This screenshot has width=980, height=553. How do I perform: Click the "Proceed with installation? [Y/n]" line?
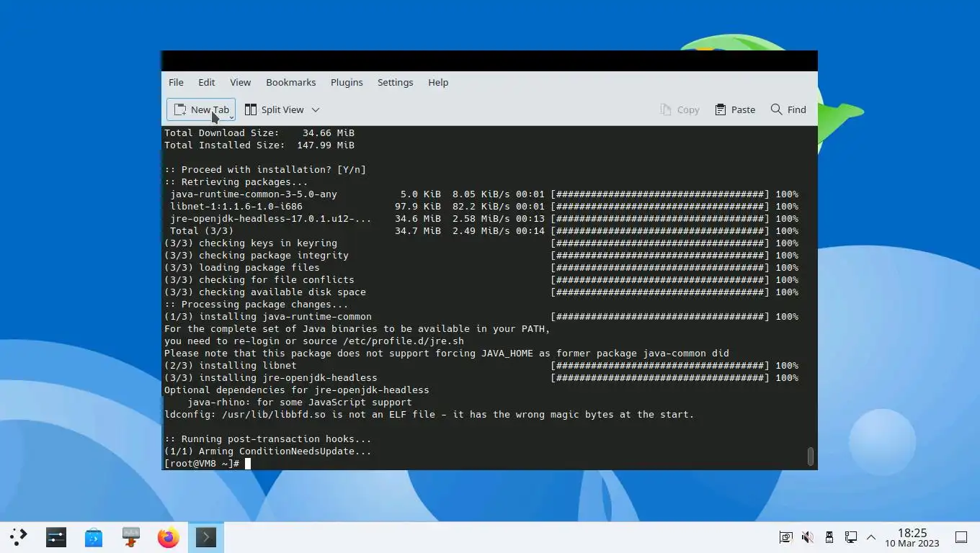coord(265,170)
